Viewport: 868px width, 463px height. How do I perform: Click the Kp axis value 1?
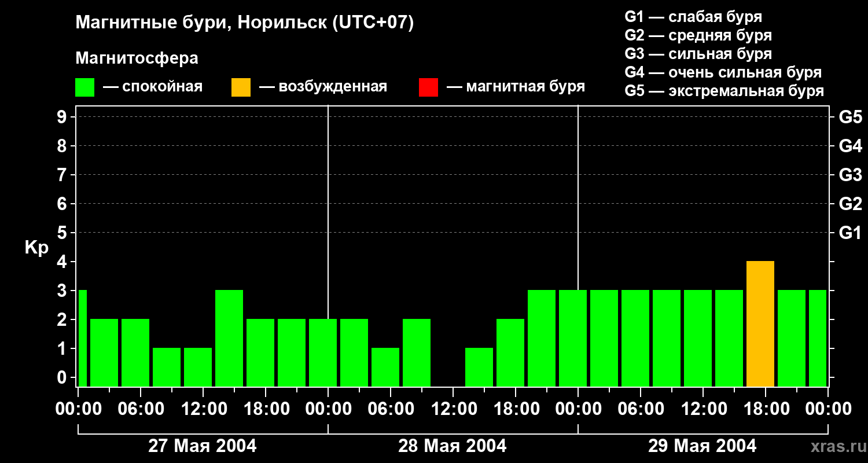click(63, 348)
